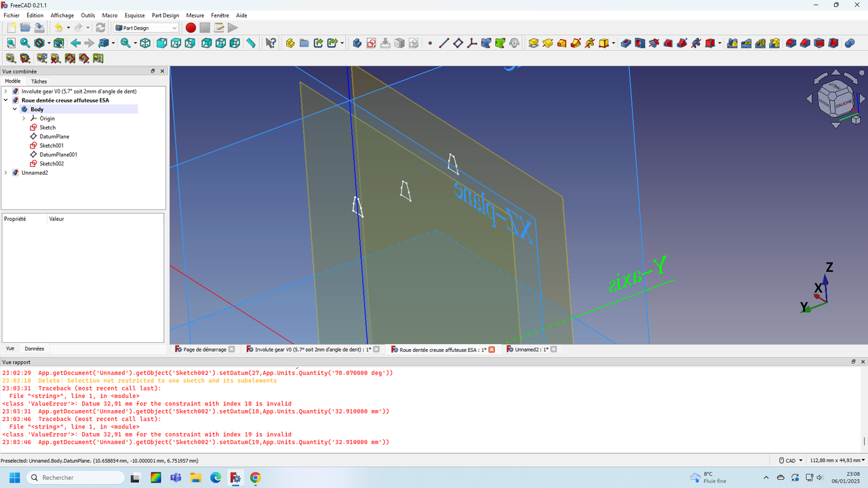Viewport: 868px width, 488px height.
Task: Switch to the Données tab
Action: 34,348
